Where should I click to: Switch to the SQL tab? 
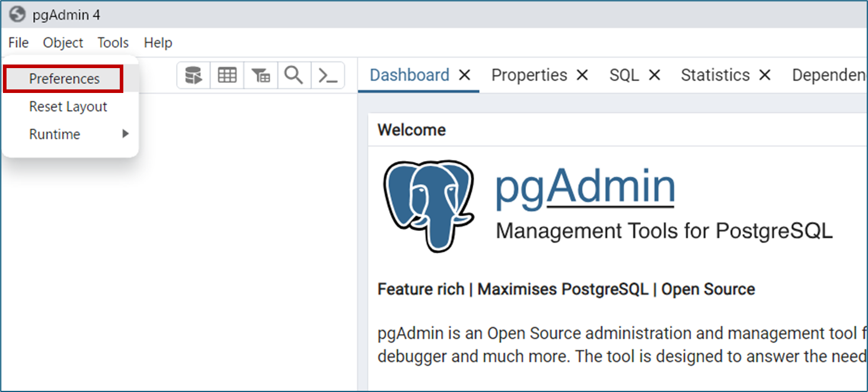pyautogui.click(x=624, y=75)
